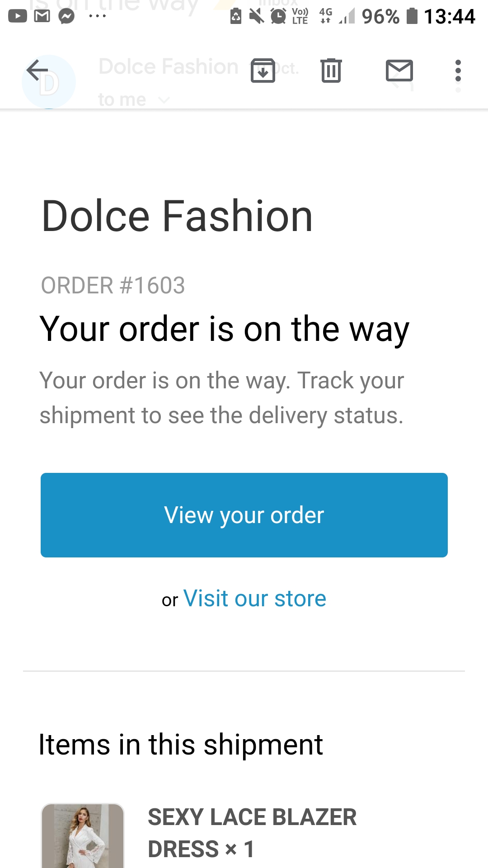The width and height of the screenshot is (488, 868).
Task: Tap the Dolce Fashion heading
Action: click(177, 217)
